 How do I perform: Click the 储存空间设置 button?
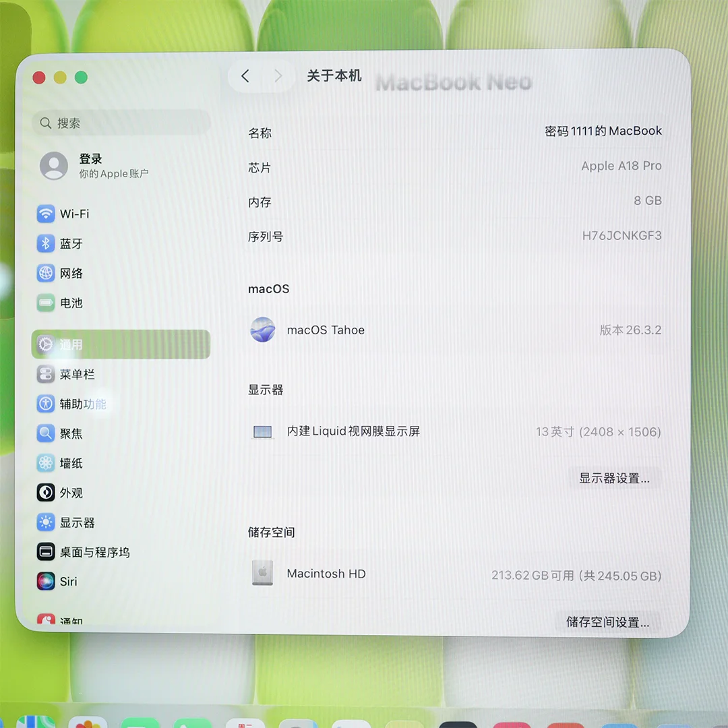click(x=607, y=621)
